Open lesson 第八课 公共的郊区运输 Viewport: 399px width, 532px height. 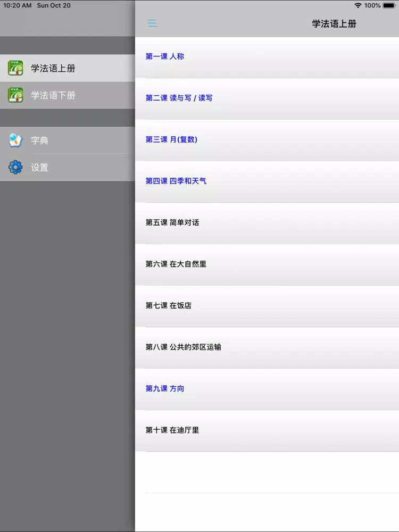pos(267,348)
